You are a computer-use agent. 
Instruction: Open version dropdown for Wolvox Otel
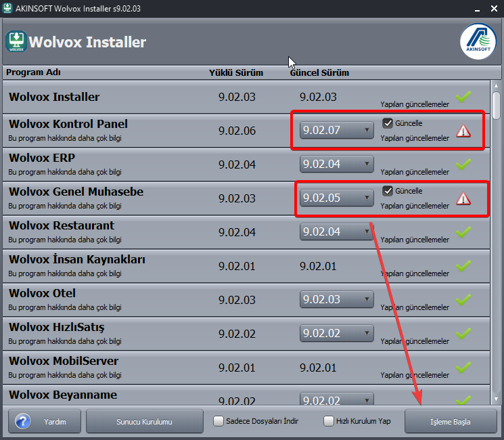[336, 299]
